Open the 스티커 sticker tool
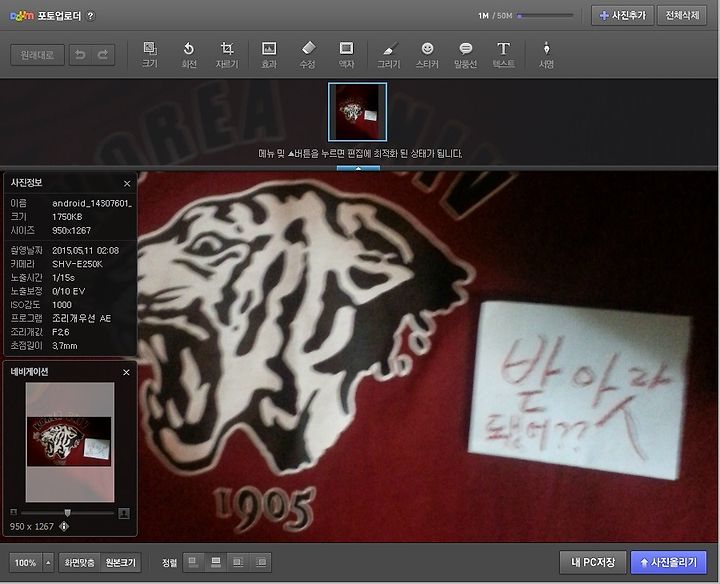 [427, 55]
